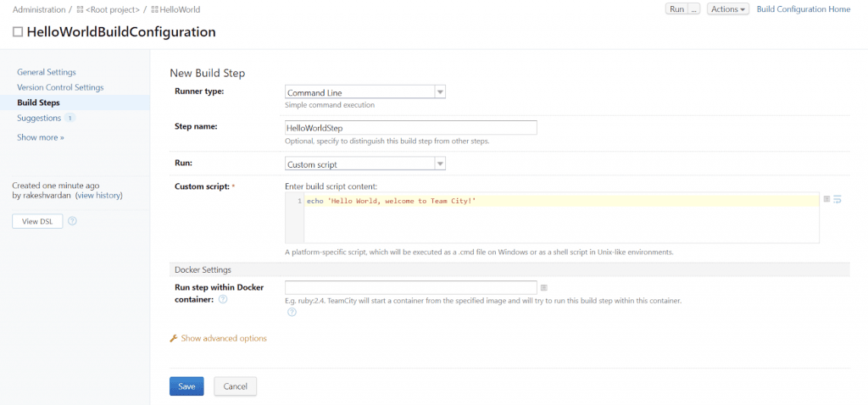Click the parameter icon next to Docker container field
Screen dimensions: 868x405
pyautogui.click(x=544, y=288)
